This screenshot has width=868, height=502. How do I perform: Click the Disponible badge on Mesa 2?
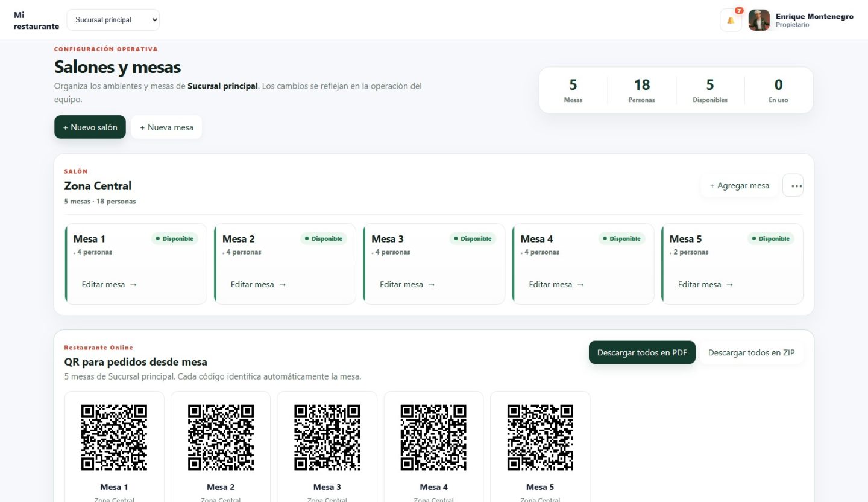(324, 238)
